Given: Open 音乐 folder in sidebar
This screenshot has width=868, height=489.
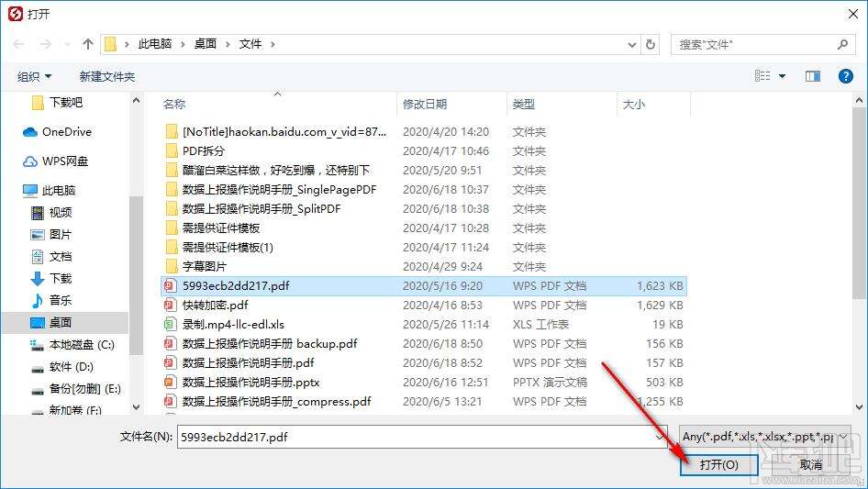Looking at the screenshot, I should pyautogui.click(x=51, y=300).
